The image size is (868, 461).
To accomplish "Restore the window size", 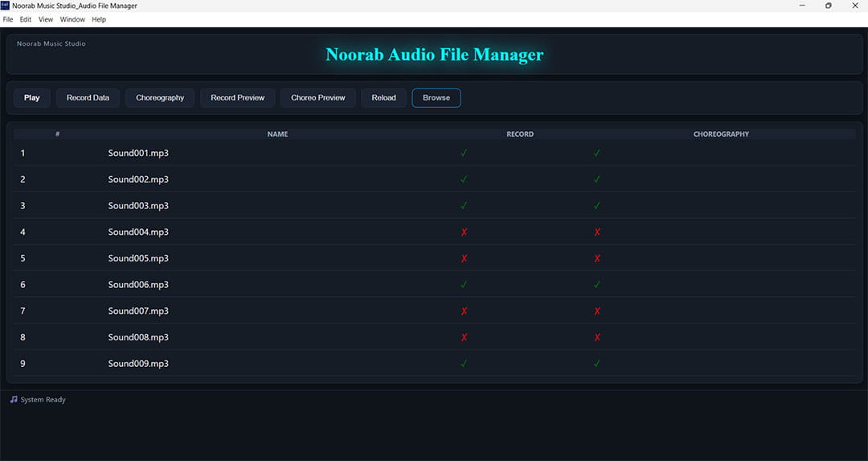I will pos(828,6).
